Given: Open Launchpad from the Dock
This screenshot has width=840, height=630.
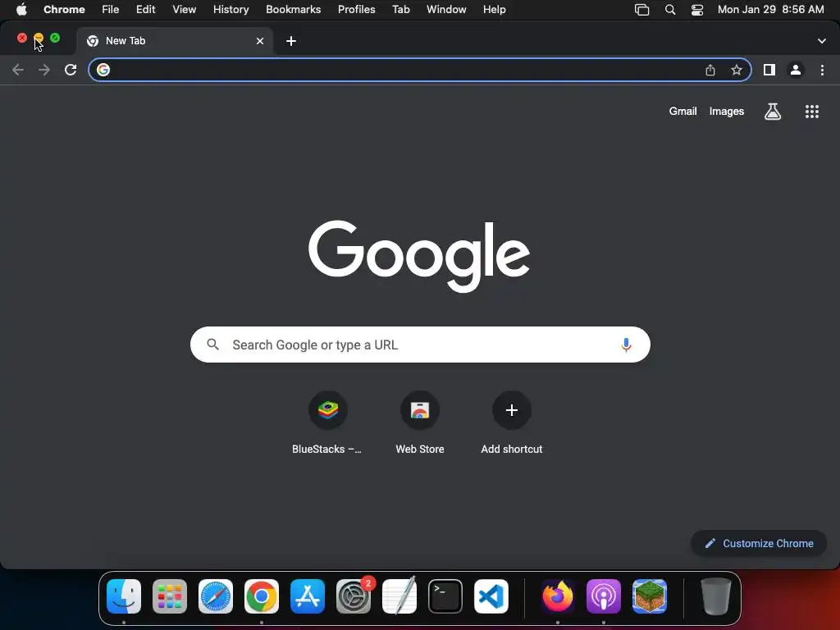Looking at the screenshot, I should pos(170,596).
